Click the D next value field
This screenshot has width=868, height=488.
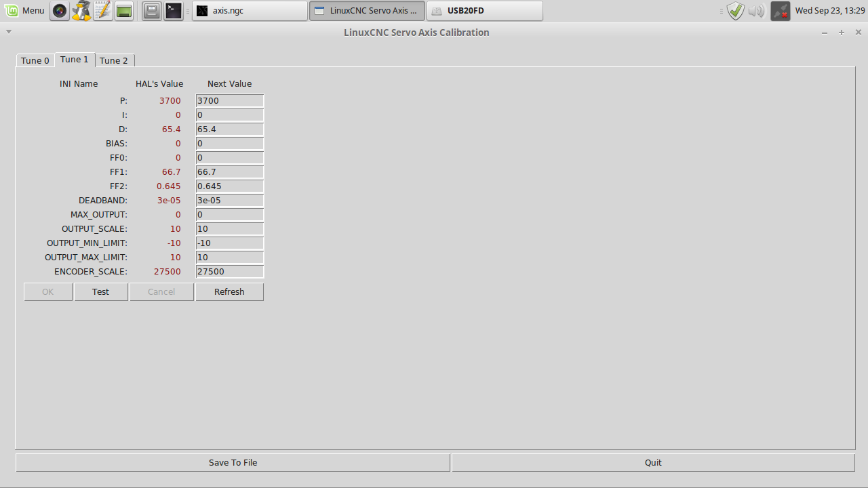(230, 129)
